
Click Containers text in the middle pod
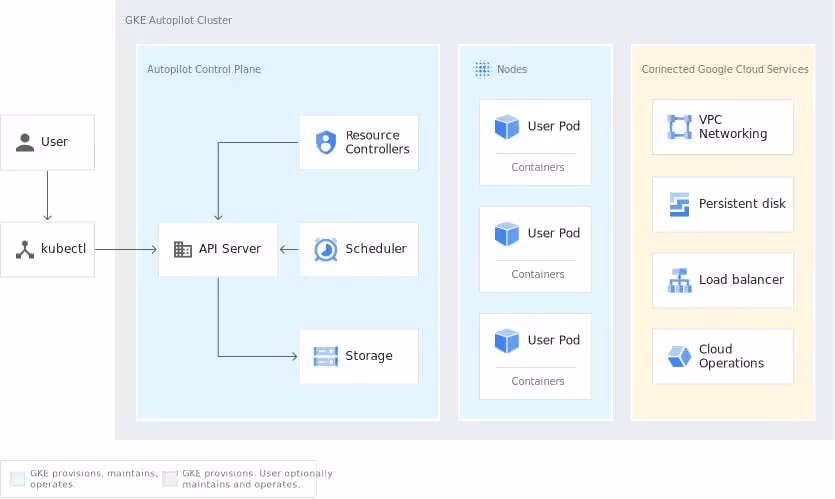(x=538, y=274)
